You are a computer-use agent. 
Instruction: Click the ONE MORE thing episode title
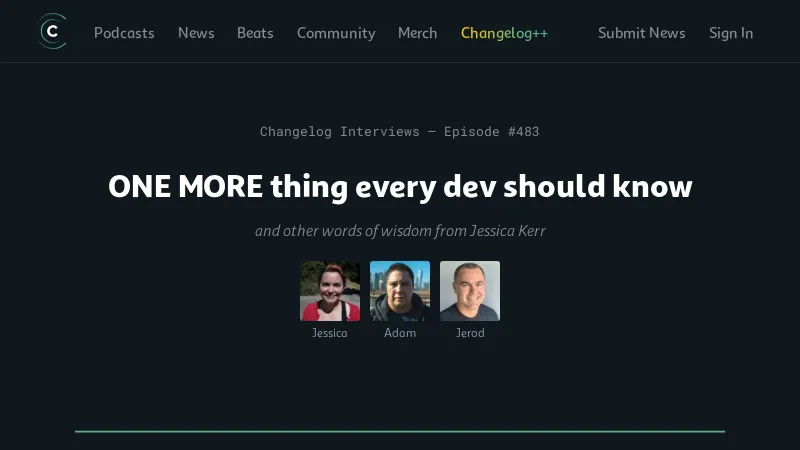(400, 187)
